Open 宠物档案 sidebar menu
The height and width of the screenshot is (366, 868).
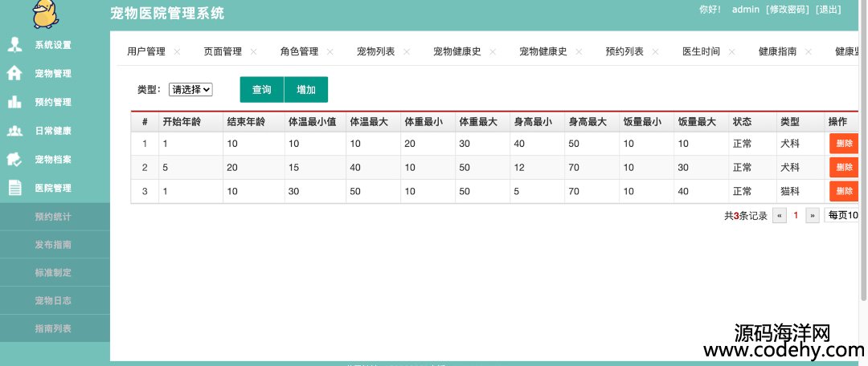click(x=55, y=160)
